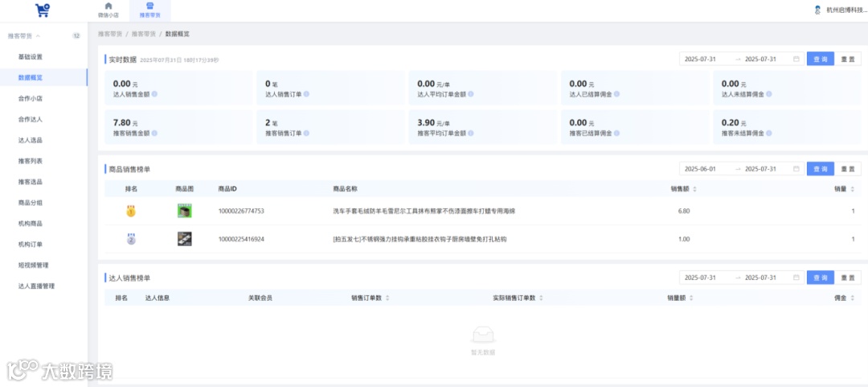
Task: Click info icon next to 达人销售订单
Action: pyautogui.click(x=306, y=94)
